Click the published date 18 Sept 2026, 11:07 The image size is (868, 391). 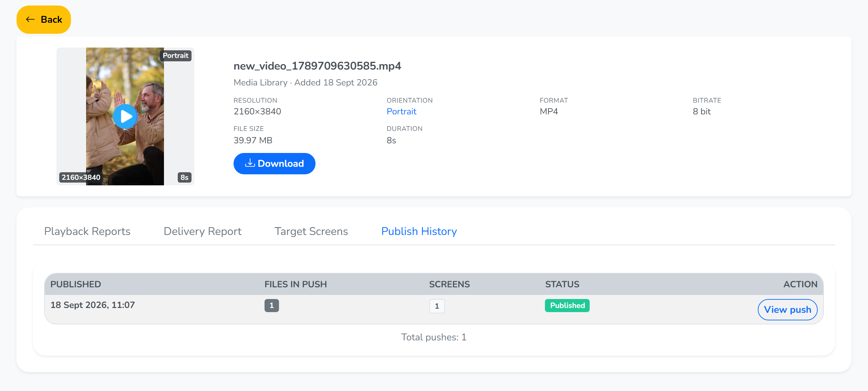coord(93,305)
